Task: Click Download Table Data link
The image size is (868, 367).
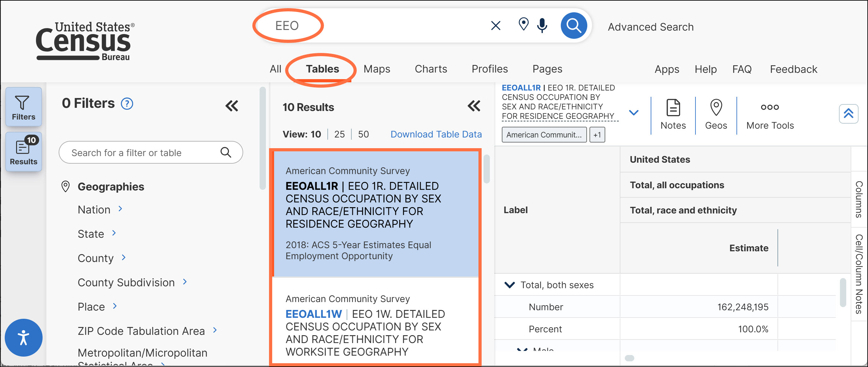Action: coord(436,134)
